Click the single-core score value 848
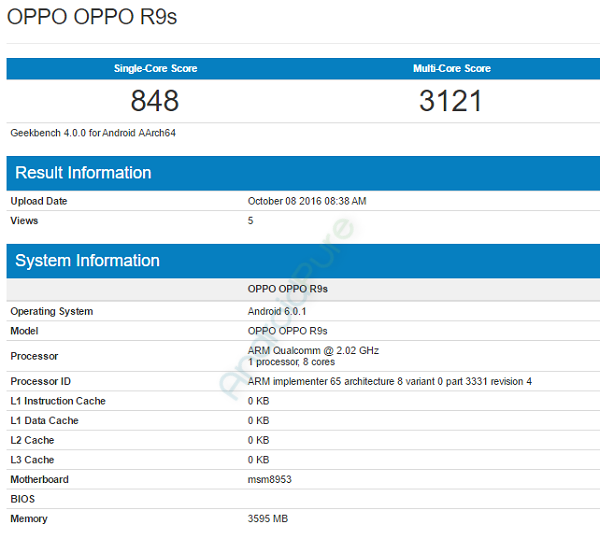This screenshot has width=600, height=539. 155,101
